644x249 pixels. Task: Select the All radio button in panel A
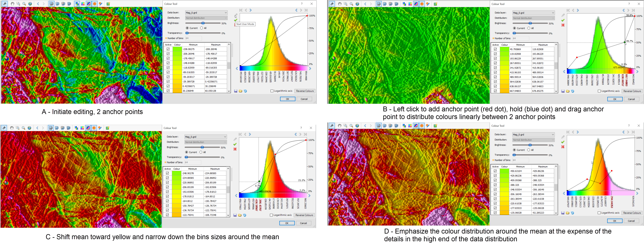click(202, 28)
